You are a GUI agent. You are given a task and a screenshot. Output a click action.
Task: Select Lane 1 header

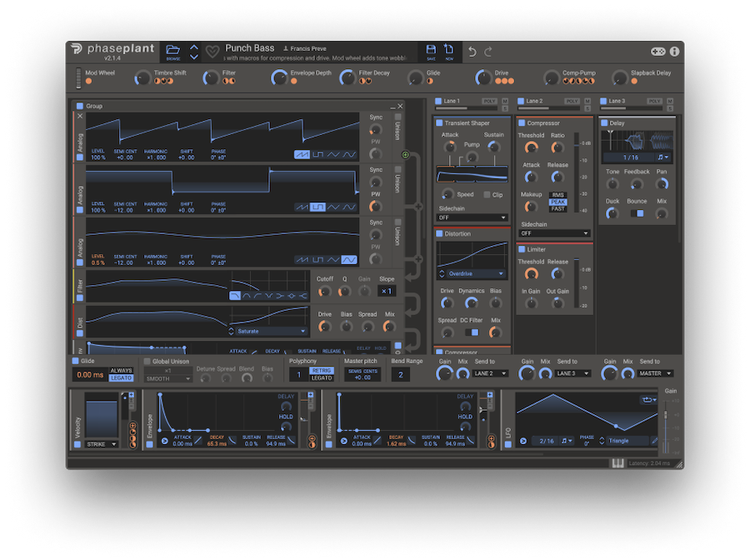click(x=452, y=101)
